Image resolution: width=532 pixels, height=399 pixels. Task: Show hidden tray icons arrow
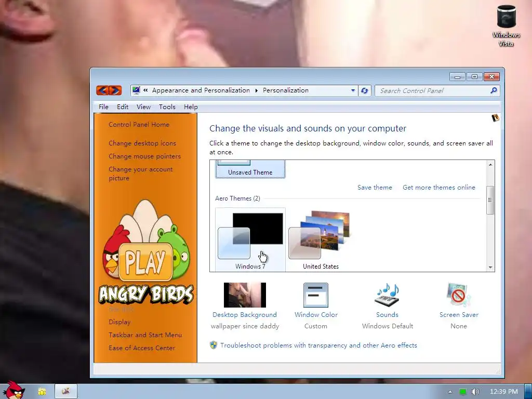coord(450,392)
